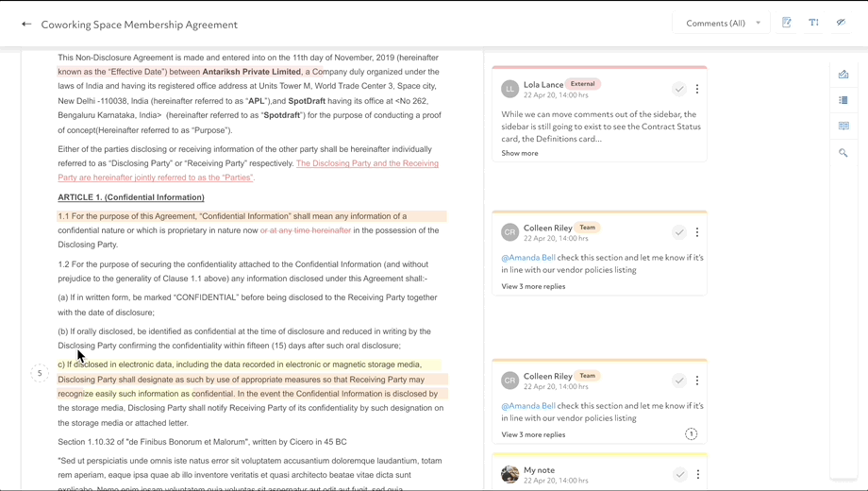The image size is (868, 491).
Task: Click the External tag on Lola Lance
Action: pos(583,84)
